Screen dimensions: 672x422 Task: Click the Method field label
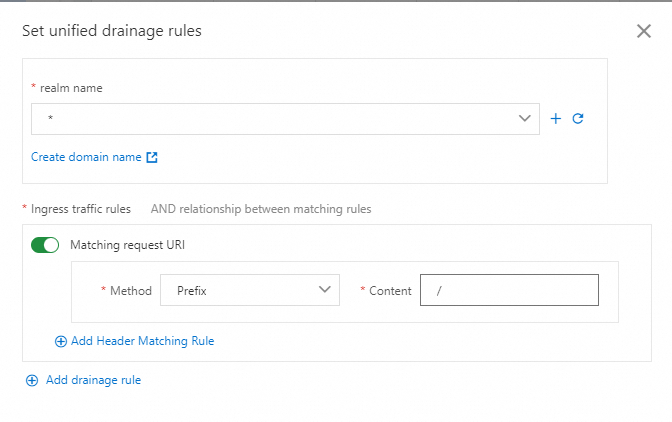tap(130, 291)
